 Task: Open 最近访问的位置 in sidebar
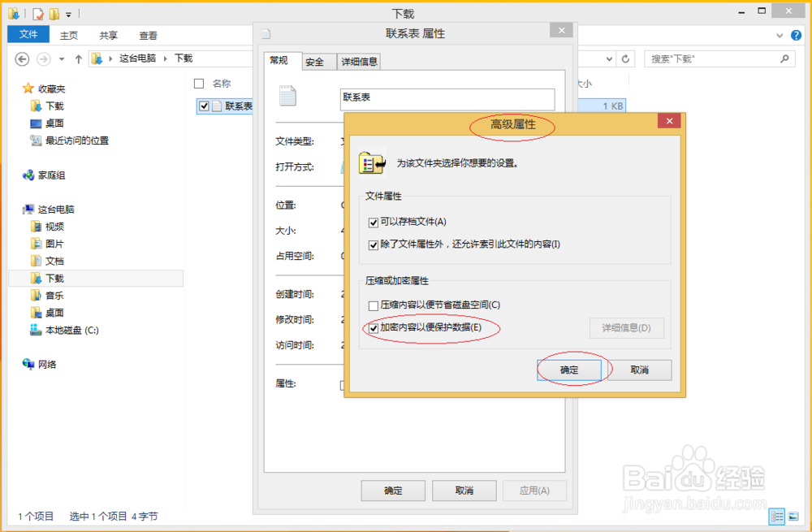click(77, 141)
